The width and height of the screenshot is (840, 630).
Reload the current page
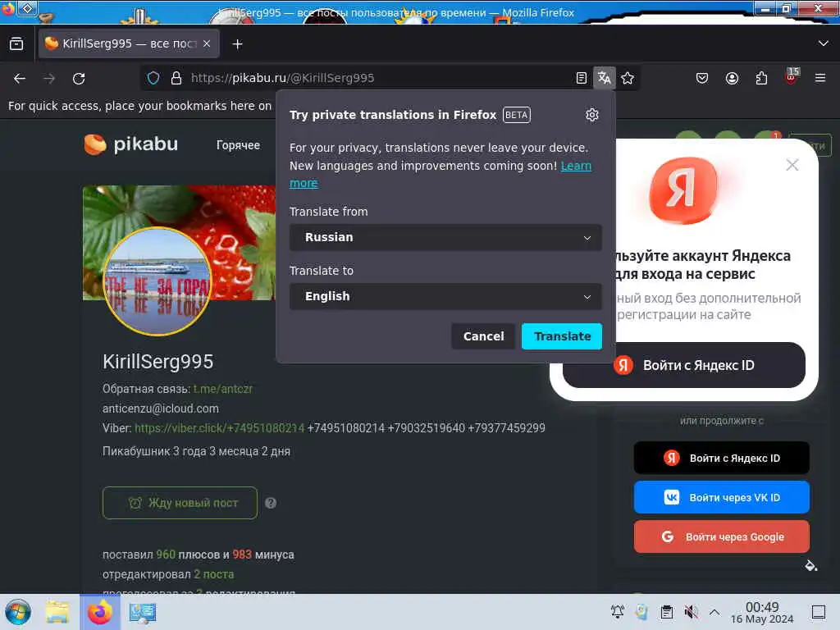click(79, 79)
